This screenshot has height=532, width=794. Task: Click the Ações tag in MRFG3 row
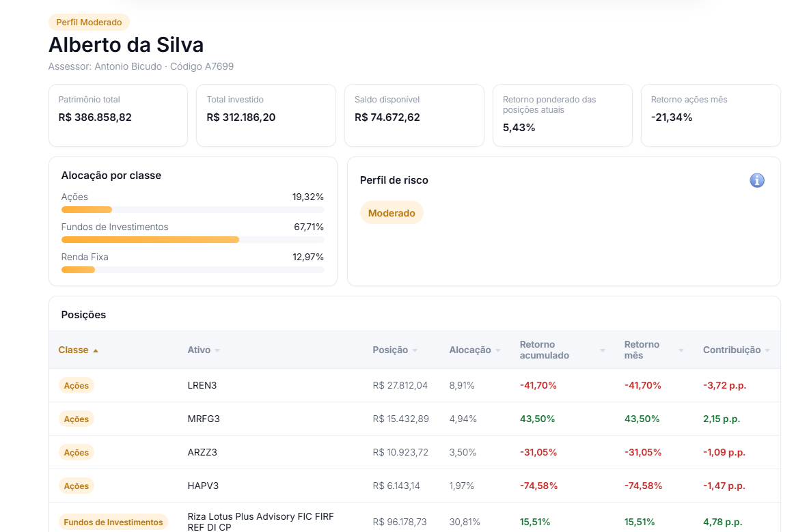click(77, 419)
